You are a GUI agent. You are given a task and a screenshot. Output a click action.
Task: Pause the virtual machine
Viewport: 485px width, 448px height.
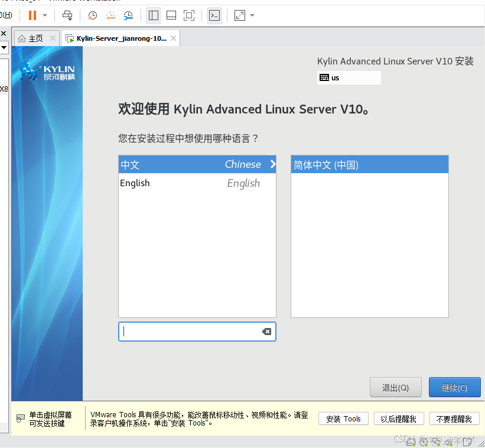32,15
